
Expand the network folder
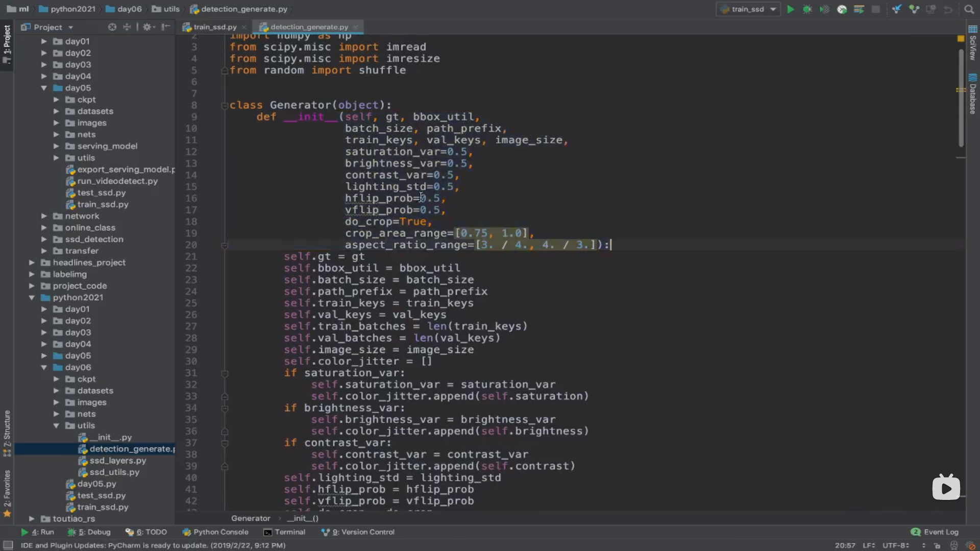tap(44, 216)
